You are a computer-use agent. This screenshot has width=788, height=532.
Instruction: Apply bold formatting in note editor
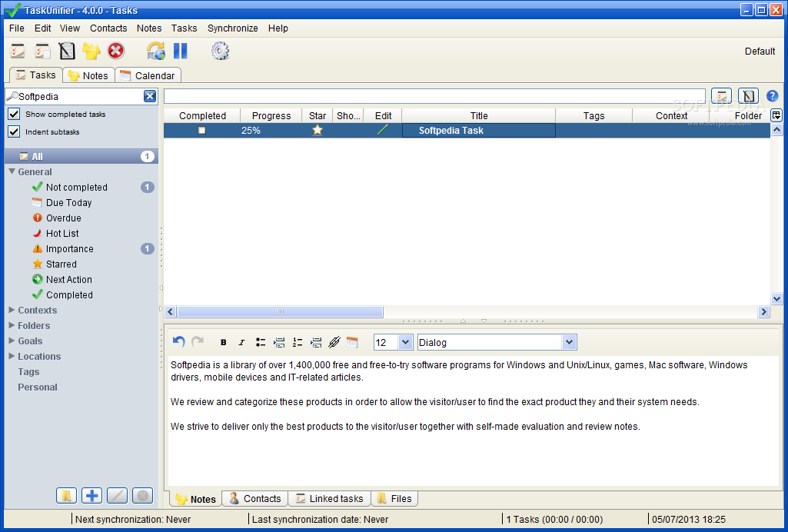click(x=224, y=343)
